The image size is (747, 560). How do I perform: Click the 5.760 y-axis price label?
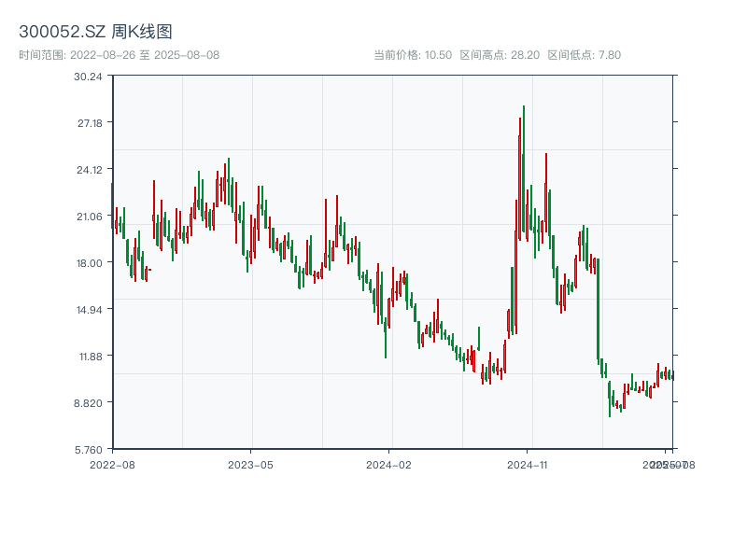(89, 449)
